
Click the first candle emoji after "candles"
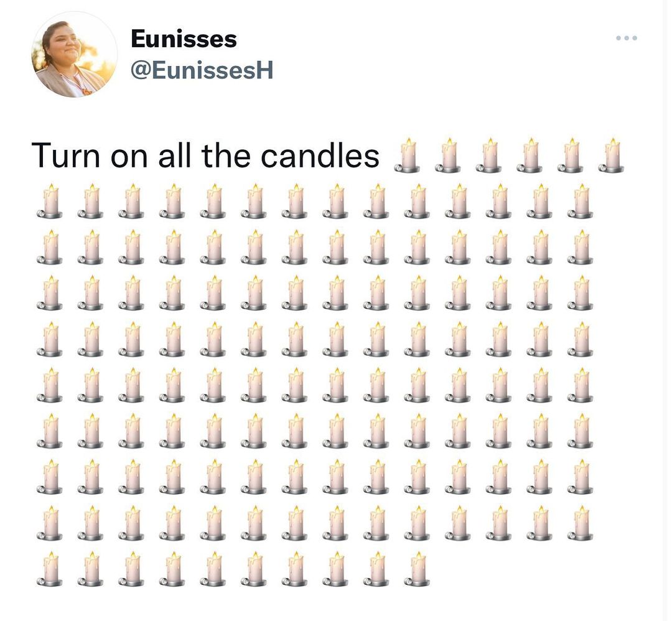(x=407, y=156)
